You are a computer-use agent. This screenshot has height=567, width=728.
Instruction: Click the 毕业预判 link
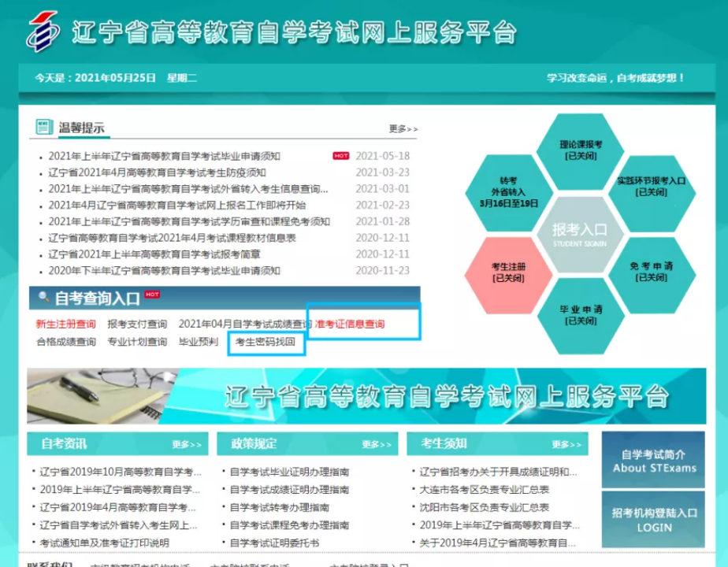[199, 342]
